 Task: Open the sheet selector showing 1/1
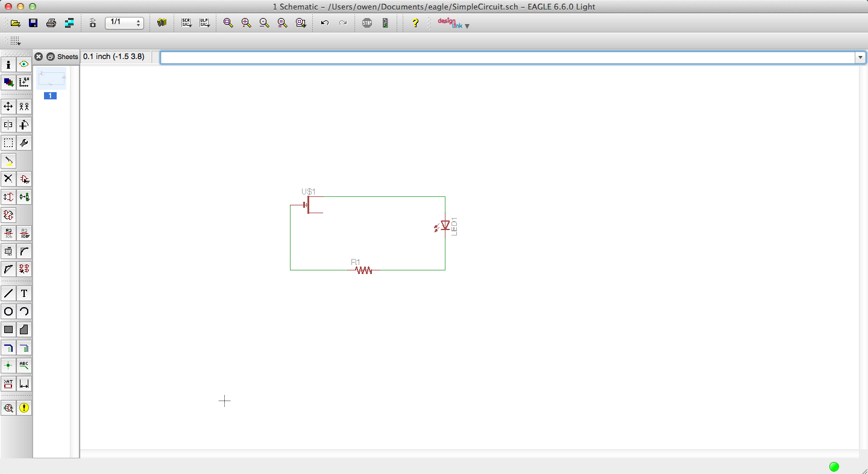(124, 23)
